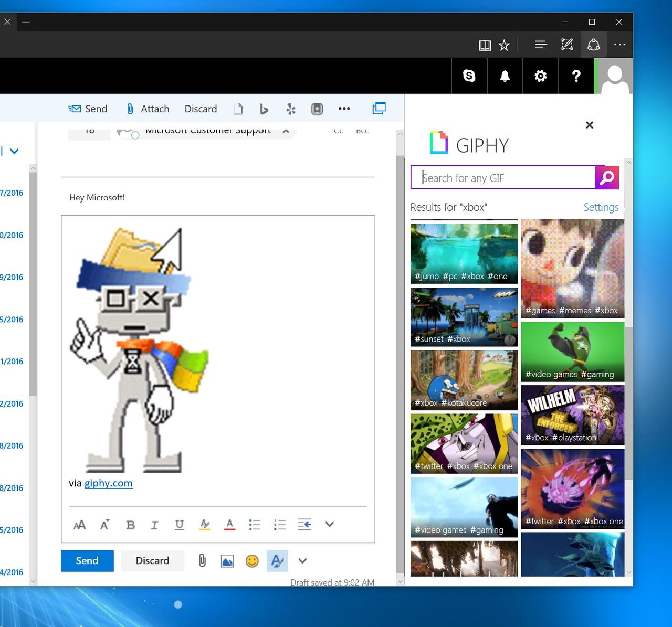Select the #xbox #kotakucore GIF
The image size is (672, 627).
click(464, 380)
